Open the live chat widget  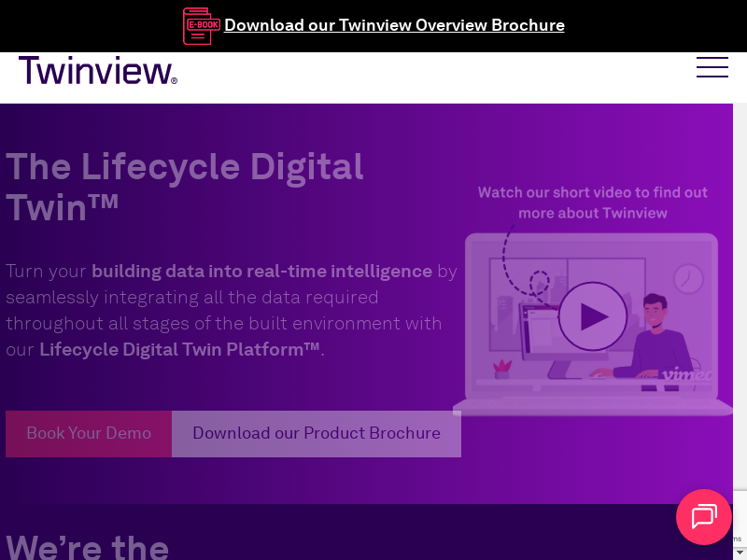(703, 516)
